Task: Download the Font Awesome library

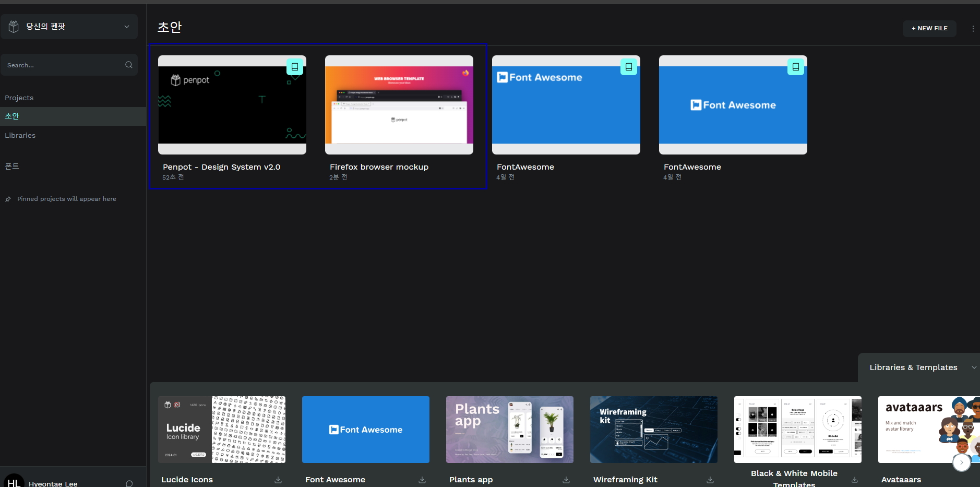Action: (422, 480)
